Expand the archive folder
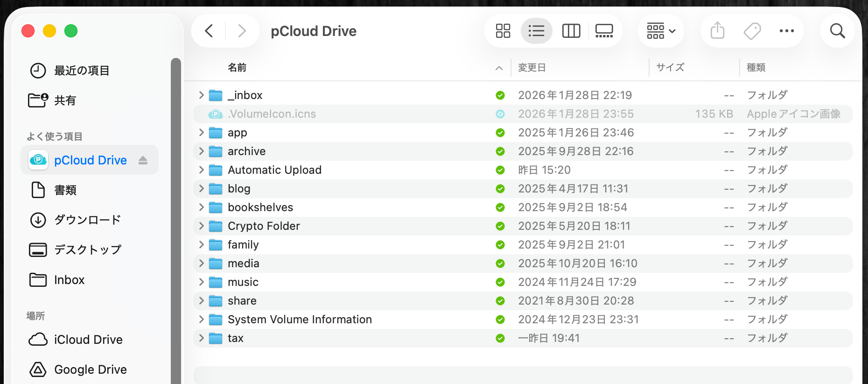This screenshot has width=868, height=384. (x=201, y=151)
